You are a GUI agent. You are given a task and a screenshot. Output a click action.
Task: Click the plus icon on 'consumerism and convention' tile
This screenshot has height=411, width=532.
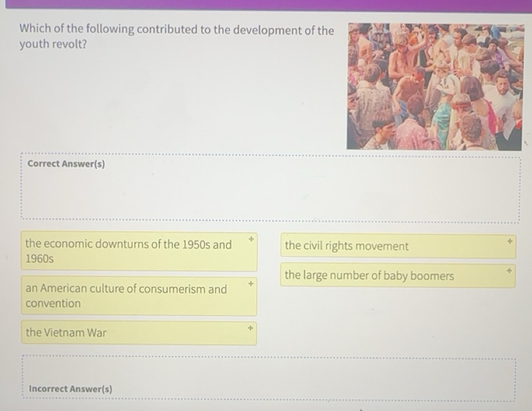[x=250, y=282]
